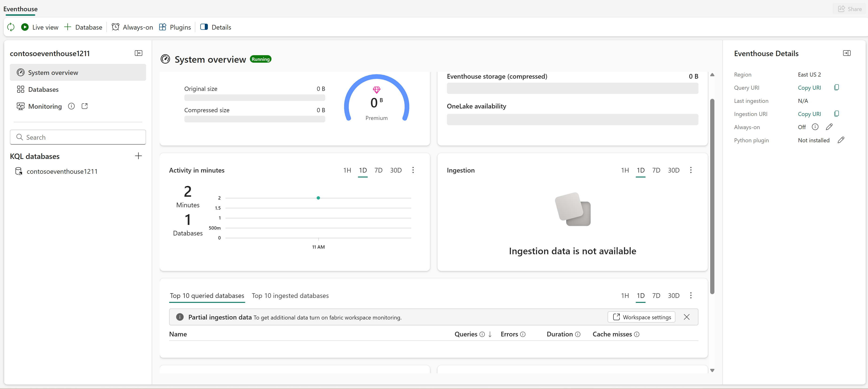Switch to Top 10 ingested databases tab
This screenshot has height=389, width=868.
[x=290, y=296]
